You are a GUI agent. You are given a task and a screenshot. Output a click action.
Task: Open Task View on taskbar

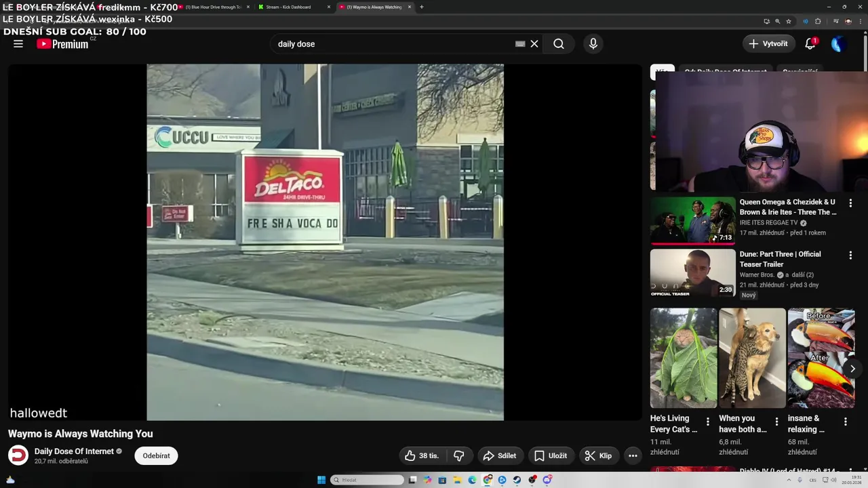point(412,480)
